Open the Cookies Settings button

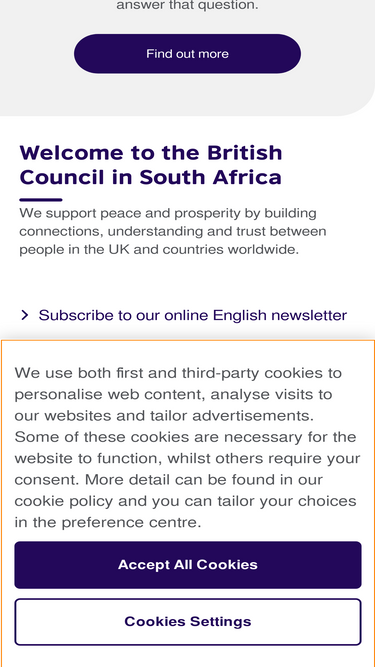188,621
